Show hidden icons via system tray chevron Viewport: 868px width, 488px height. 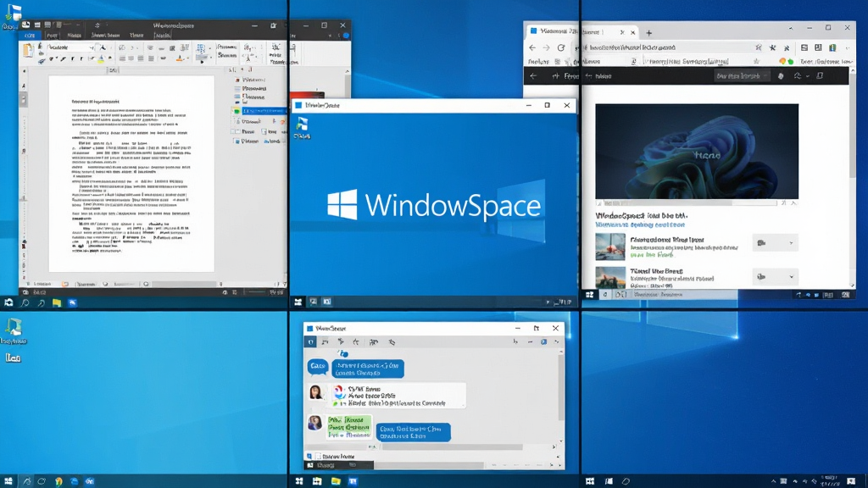pos(773,481)
